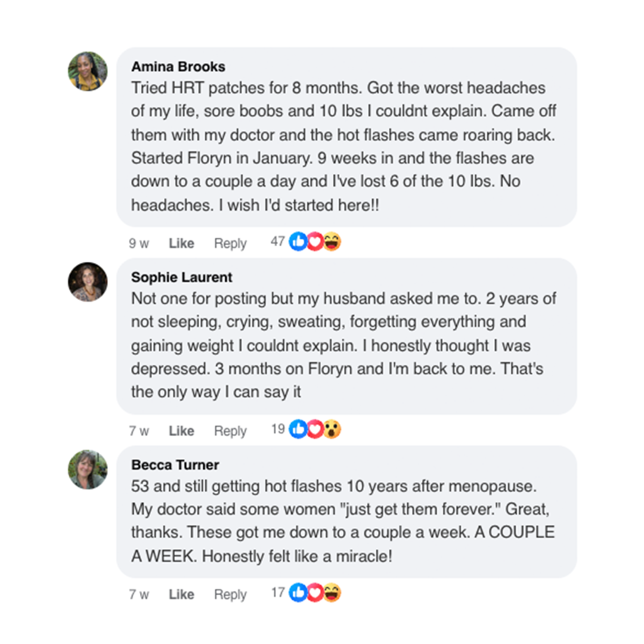Open Becca Turner's profile picture
The image size is (644, 644).
(x=88, y=469)
